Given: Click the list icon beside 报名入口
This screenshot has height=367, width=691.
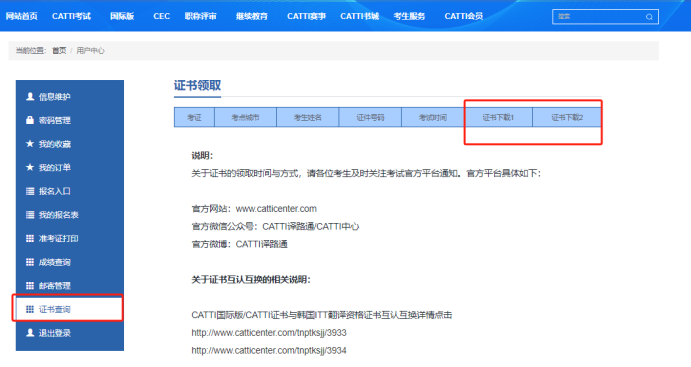Looking at the screenshot, I should point(30,191).
